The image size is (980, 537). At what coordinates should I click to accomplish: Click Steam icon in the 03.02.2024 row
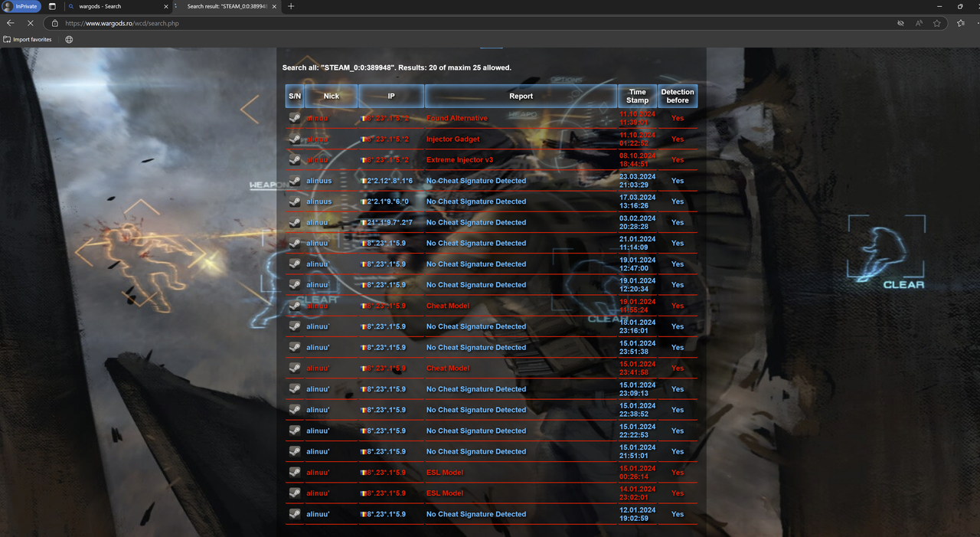(x=295, y=222)
